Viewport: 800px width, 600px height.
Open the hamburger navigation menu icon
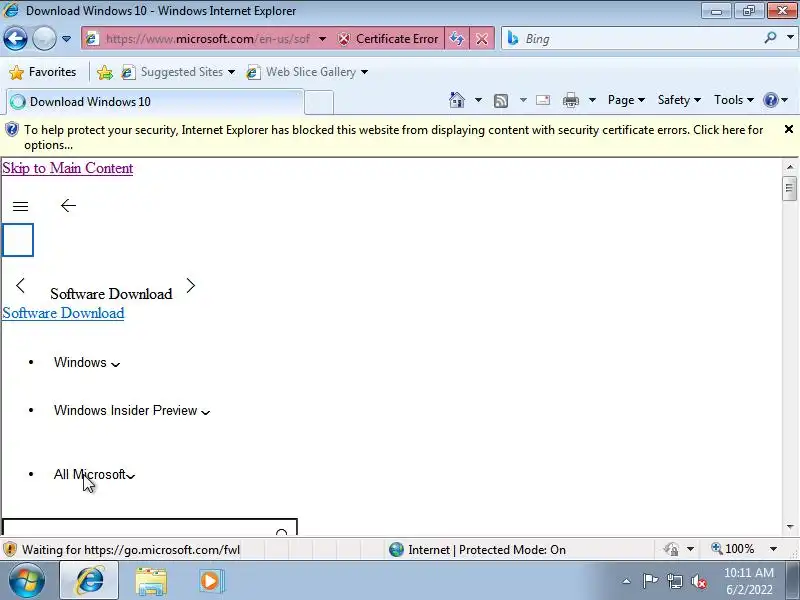coord(20,206)
